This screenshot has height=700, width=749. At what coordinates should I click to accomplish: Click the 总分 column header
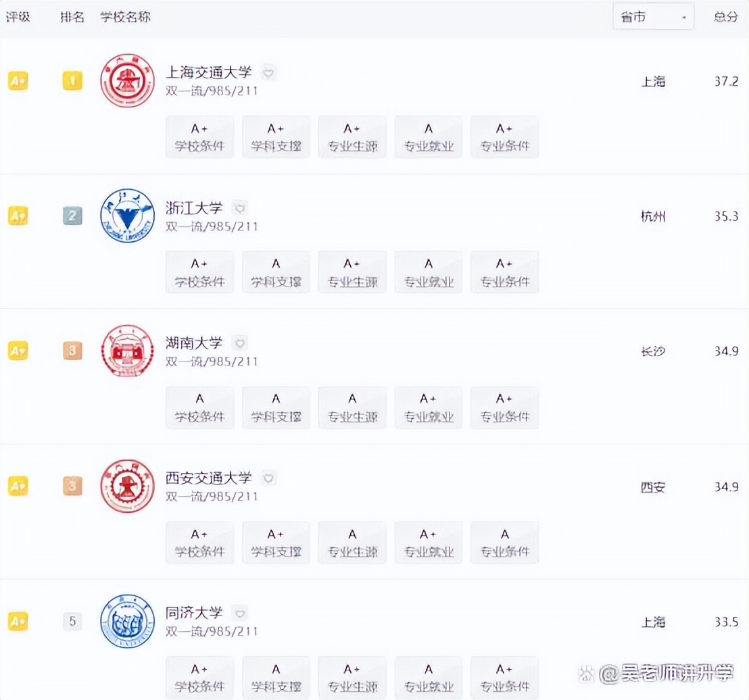tap(725, 16)
